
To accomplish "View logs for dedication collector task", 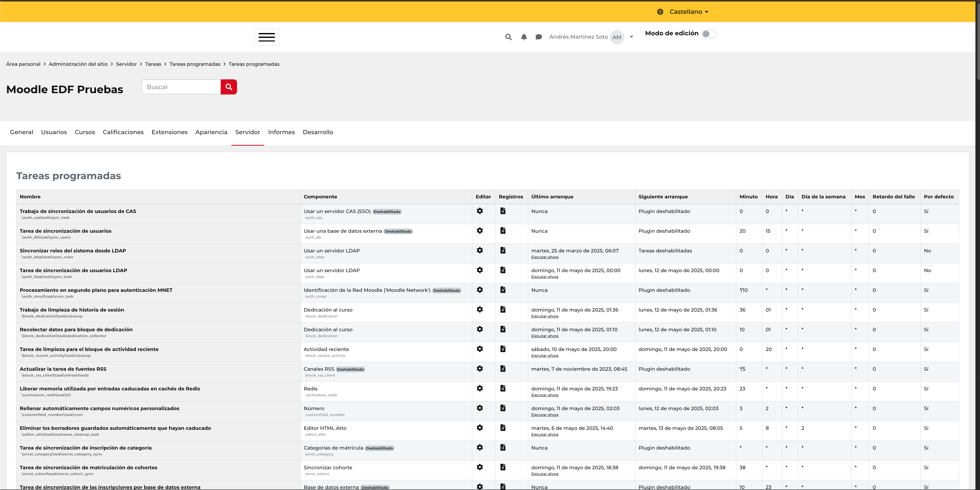I will (503, 329).
